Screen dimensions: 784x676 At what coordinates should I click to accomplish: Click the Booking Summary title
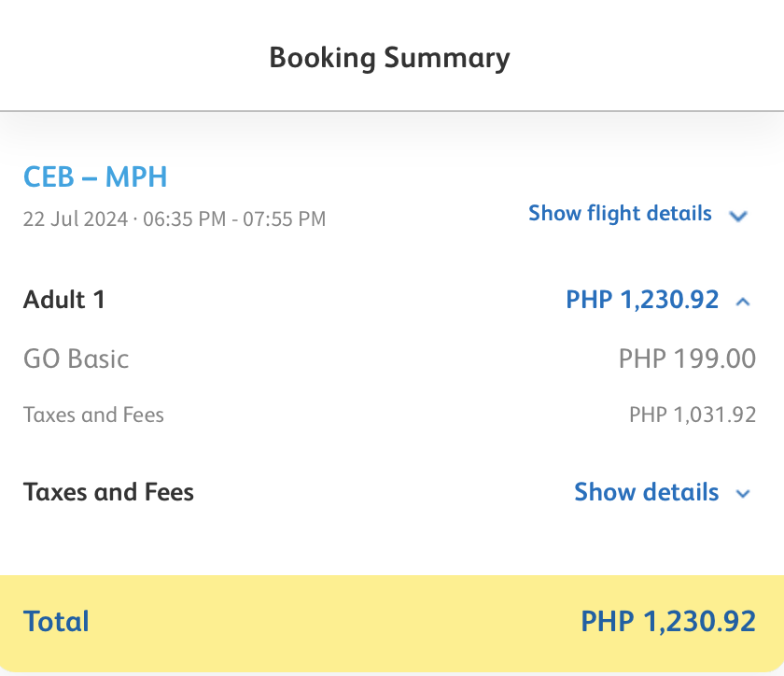390,58
